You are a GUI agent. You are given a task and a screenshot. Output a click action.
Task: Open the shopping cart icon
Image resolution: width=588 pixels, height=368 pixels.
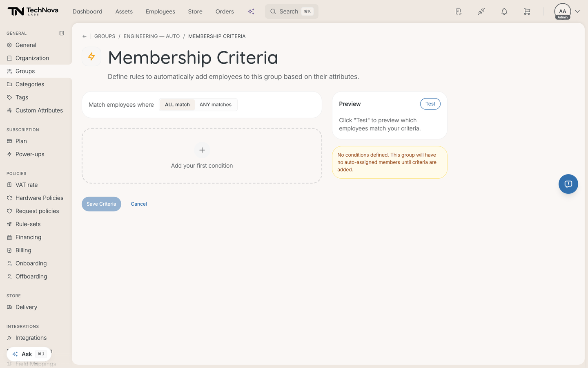coord(527,11)
